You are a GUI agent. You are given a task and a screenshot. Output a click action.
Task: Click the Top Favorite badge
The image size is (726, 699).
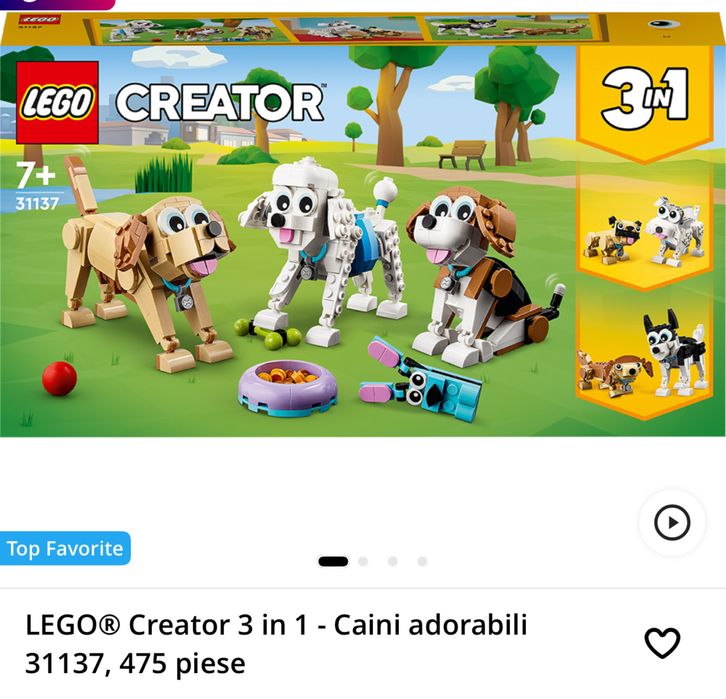pos(65,549)
